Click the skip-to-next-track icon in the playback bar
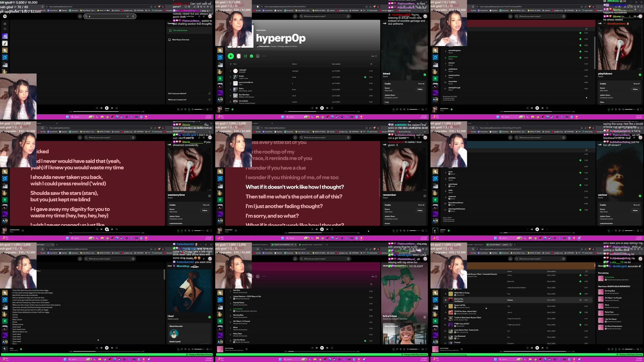This screenshot has height=362, width=644. [327, 108]
